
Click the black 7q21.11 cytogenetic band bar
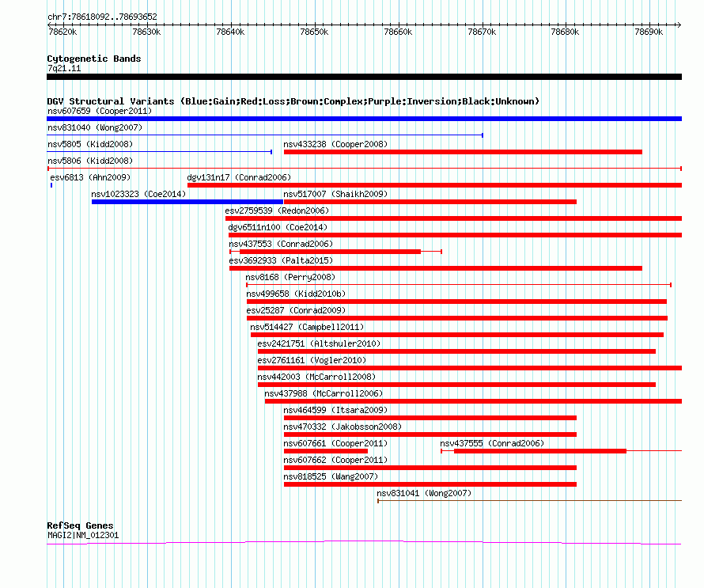click(x=364, y=77)
